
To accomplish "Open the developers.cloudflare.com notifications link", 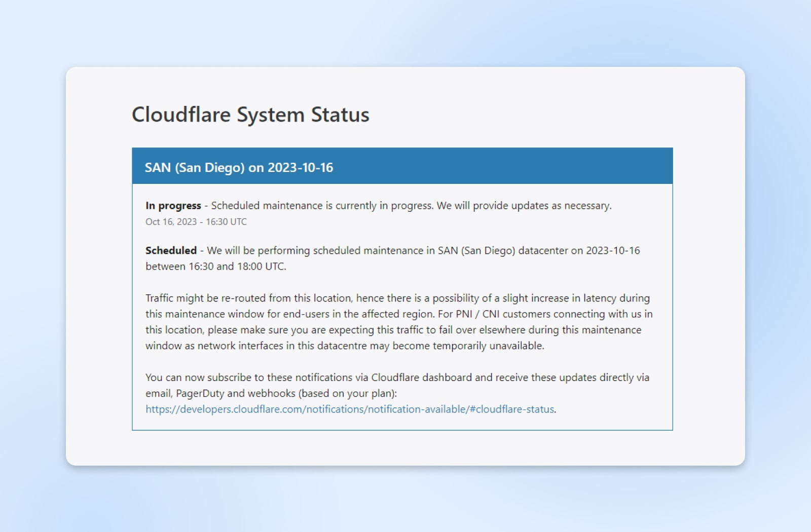I will click(x=350, y=409).
